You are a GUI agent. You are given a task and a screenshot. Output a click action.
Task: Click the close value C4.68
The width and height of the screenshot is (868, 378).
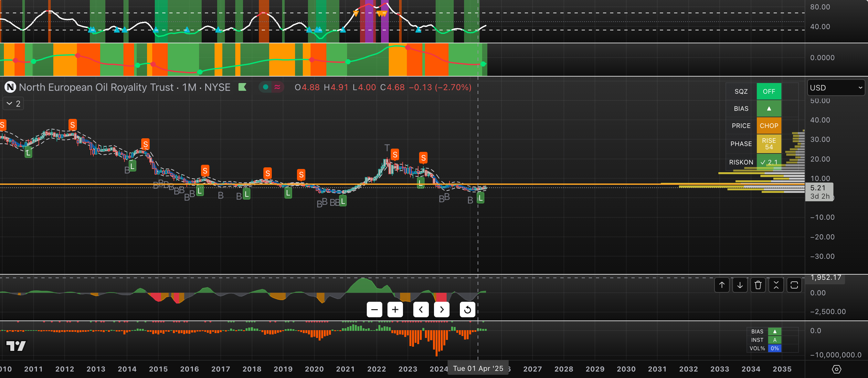[x=392, y=87]
